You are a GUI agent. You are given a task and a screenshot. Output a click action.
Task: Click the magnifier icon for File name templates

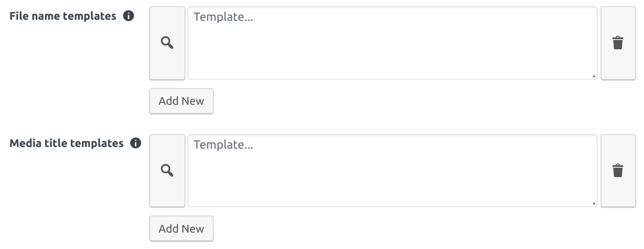tap(167, 43)
